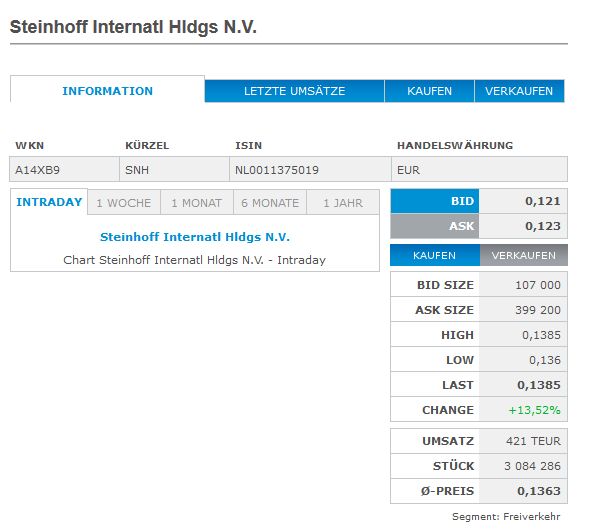This screenshot has height=531, width=592.
Task: Click the gray VERKAUFEN button below ASK
Action: coord(524,255)
